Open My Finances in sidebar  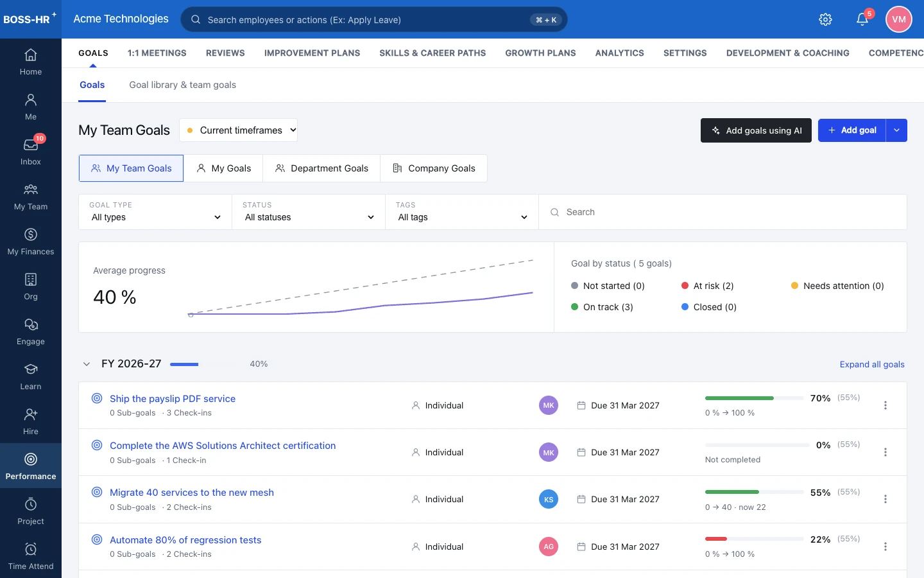(31, 241)
